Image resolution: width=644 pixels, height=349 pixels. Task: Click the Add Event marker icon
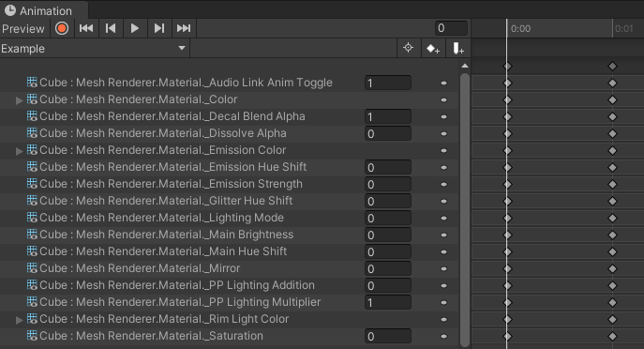(x=458, y=49)
